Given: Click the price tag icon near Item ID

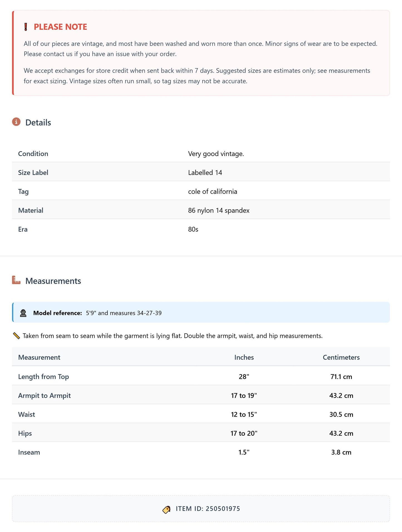Looking at the screenshot, I should tap(166, 509).
